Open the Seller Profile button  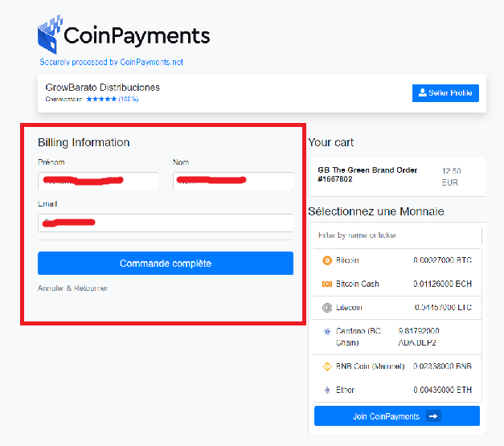(445, 93)
